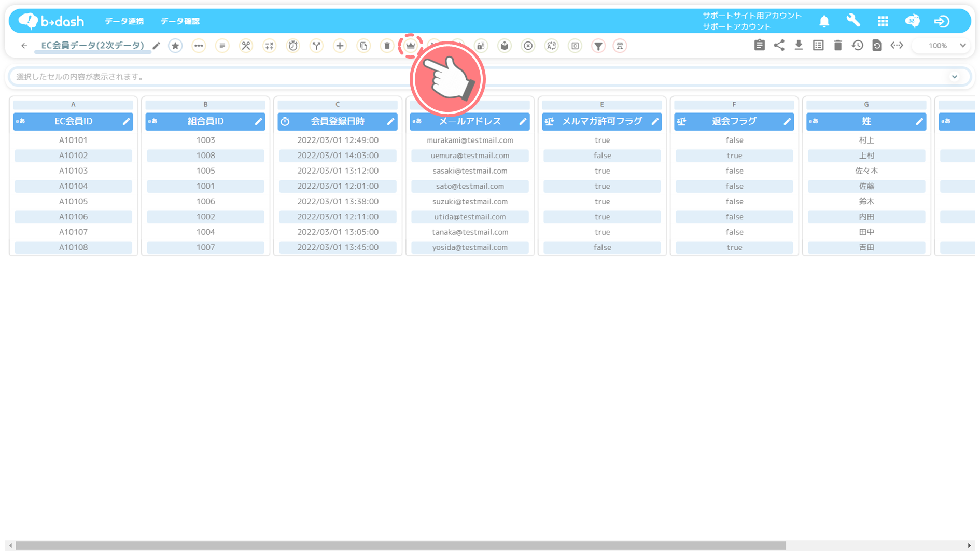This screenshot has height=551, width=980.
Task: Click the gray trash icon at top right
Action: (838, 45)
